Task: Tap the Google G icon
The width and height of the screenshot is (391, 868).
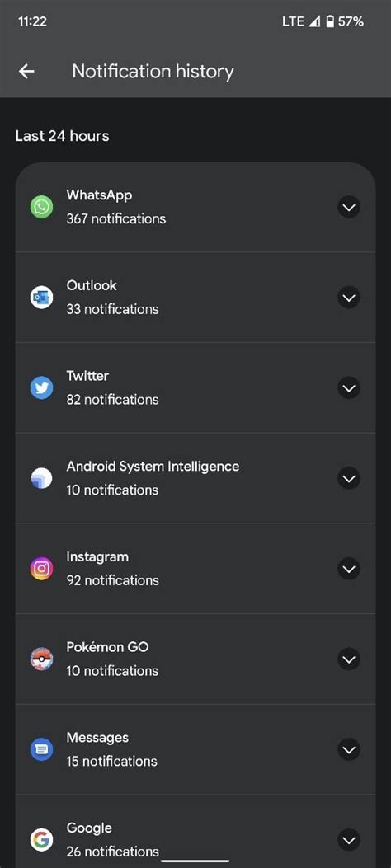Action: click(41, 840)
